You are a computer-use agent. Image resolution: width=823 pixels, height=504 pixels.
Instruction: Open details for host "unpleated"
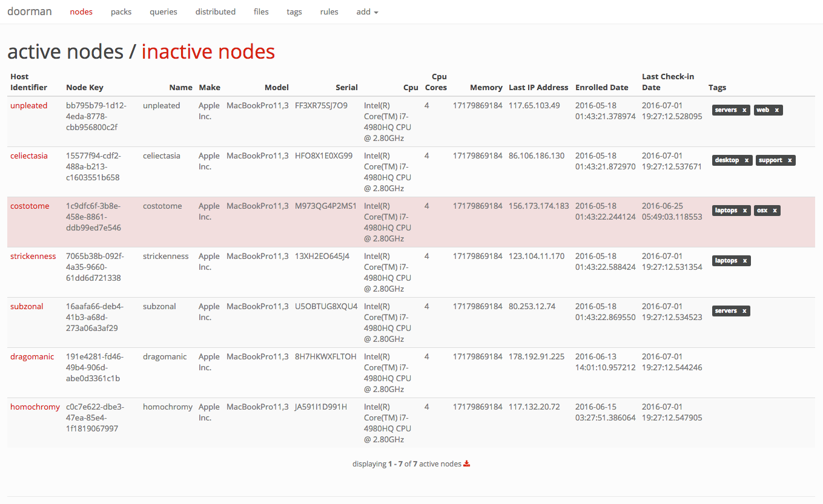point(28,105)
